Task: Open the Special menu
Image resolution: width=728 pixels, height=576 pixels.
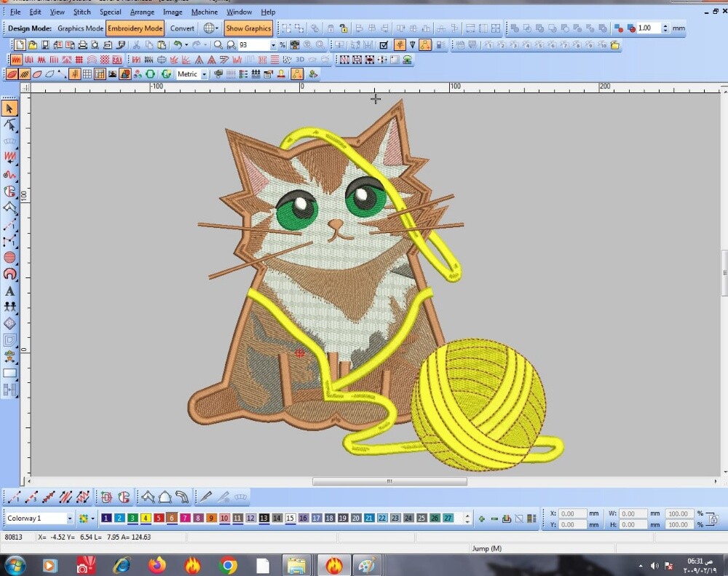Action: pos(111,12)
